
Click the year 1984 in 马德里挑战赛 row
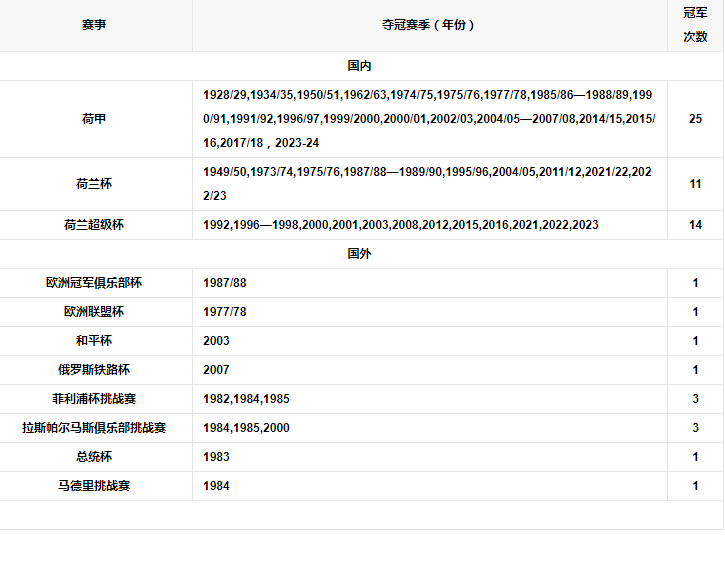(216, 485)
